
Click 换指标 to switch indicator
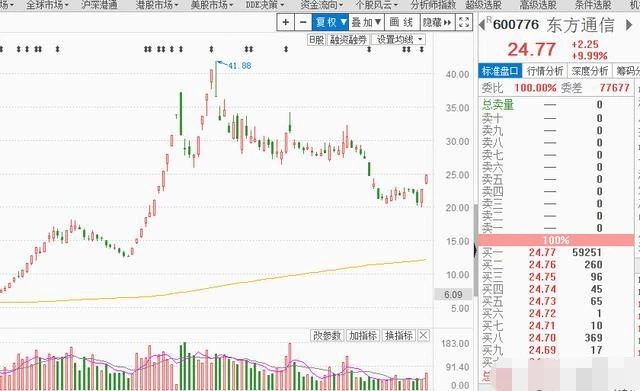tap(399, 335)
